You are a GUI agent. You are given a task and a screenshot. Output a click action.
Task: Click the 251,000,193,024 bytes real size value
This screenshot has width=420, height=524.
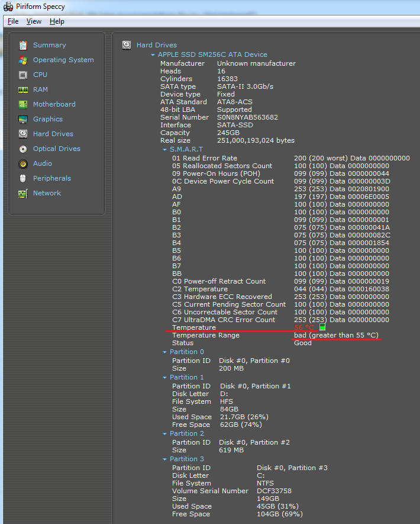click(256, 140)
